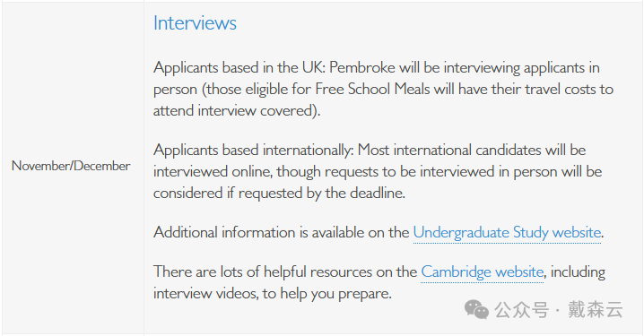Viewport: 644px width, 336px height.
Task: Open the Undergraduate Study website link
Action: [507, 233]
